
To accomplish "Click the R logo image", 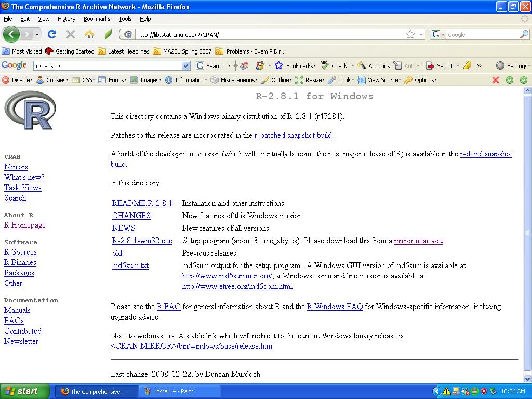I will click(x=30, y=110).
